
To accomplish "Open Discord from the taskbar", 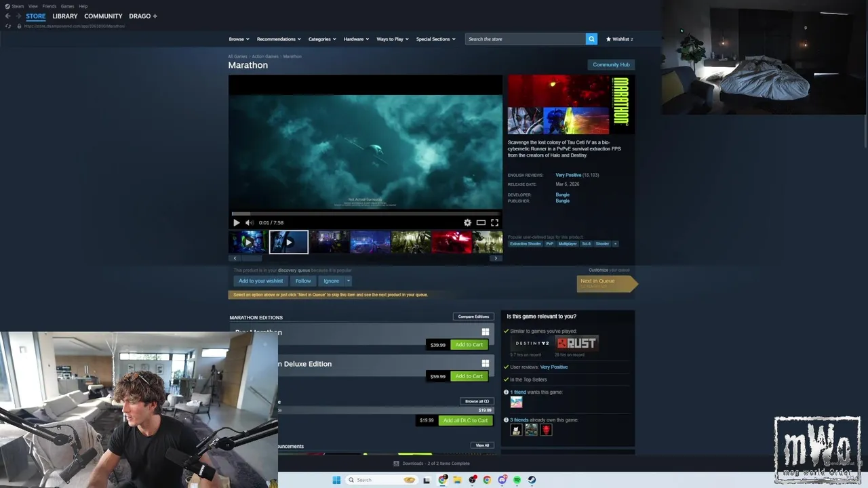I will 502,480.
